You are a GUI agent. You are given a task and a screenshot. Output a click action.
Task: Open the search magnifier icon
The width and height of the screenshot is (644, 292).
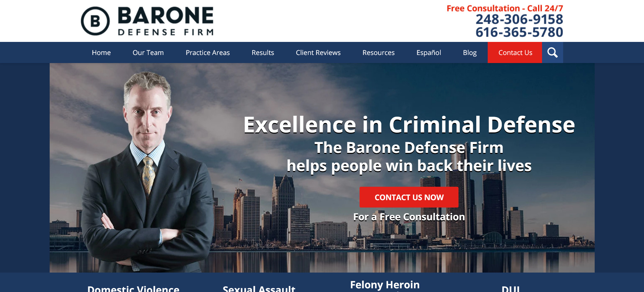552,53
